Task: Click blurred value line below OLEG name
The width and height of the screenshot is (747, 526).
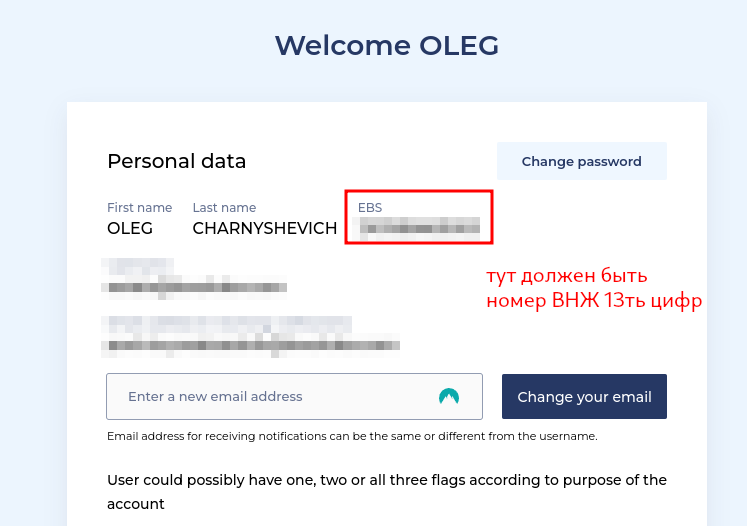Action: point(196,287)
